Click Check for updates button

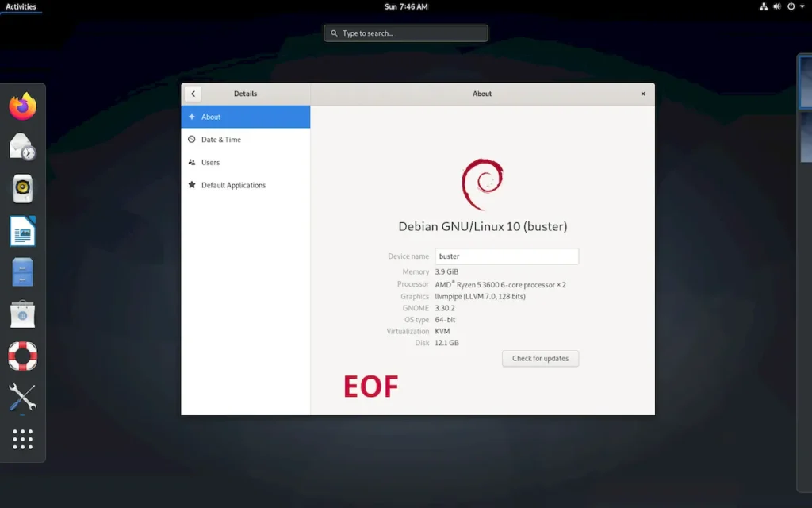click(x=540, y=358)
